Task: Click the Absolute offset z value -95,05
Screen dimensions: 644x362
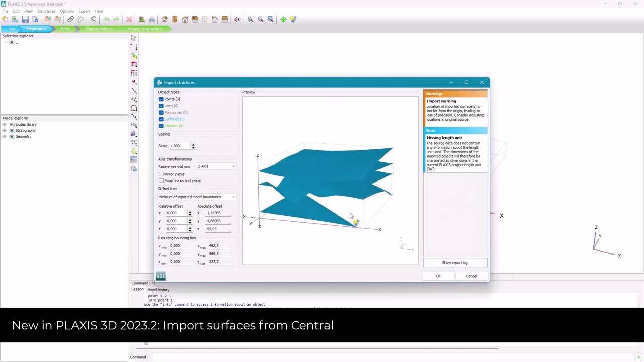Action: (x=218, y=229)
